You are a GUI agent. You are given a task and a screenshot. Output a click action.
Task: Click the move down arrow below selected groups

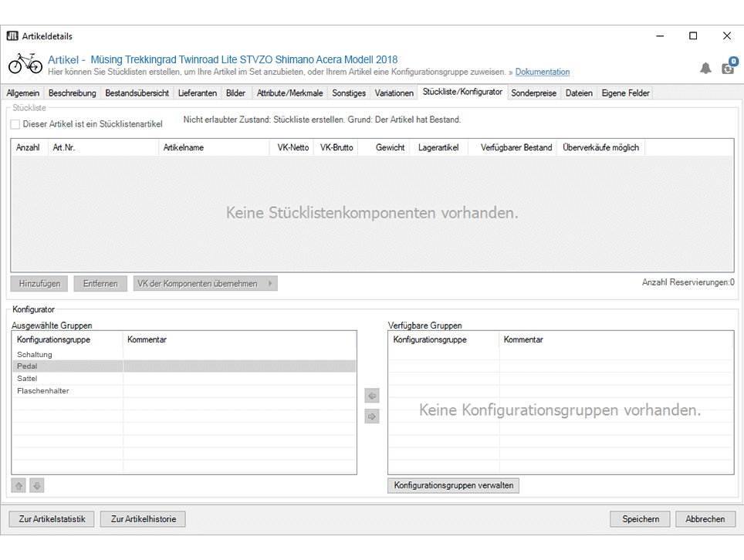(37, 485)
